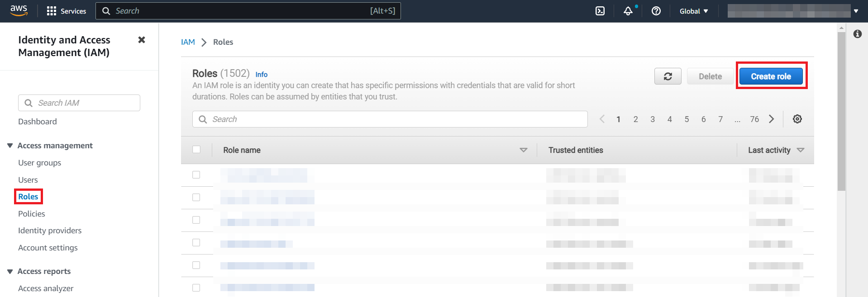Go to page 3 of the roles list
The image size is (868, 297).
click(x=653, y=119)
